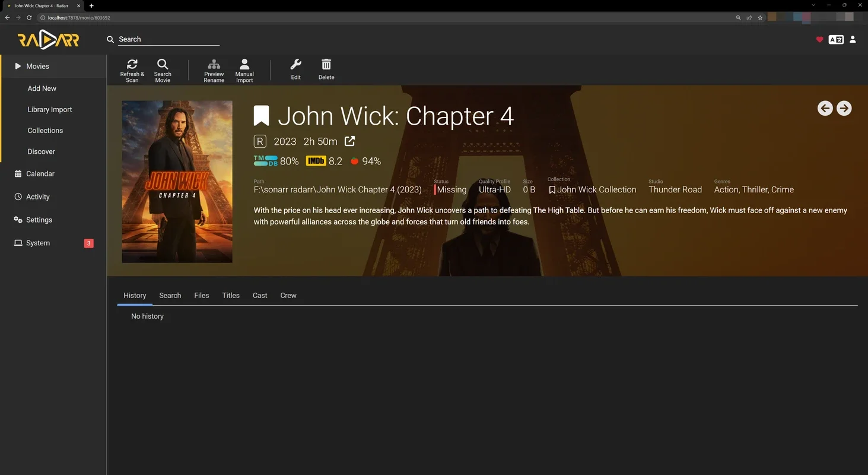Viewport: 868px width, 475px height.
Task: Click the browser back arrow
Action: click(7, 18)
